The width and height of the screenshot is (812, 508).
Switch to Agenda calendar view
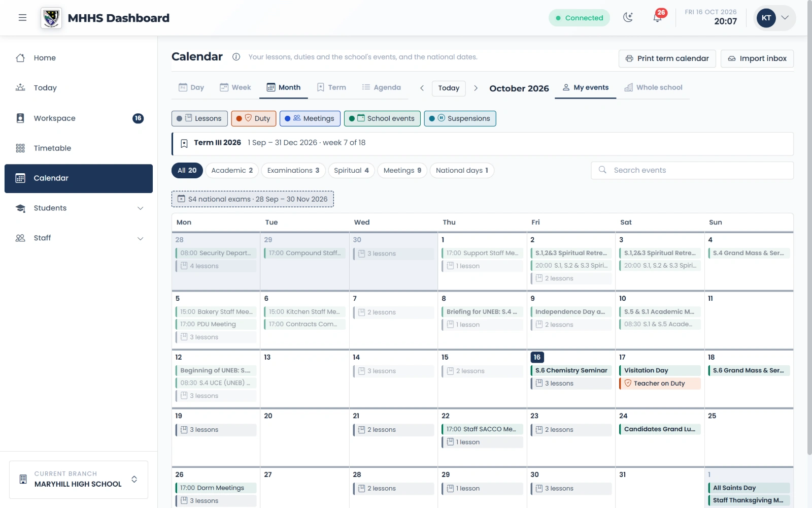381,87
